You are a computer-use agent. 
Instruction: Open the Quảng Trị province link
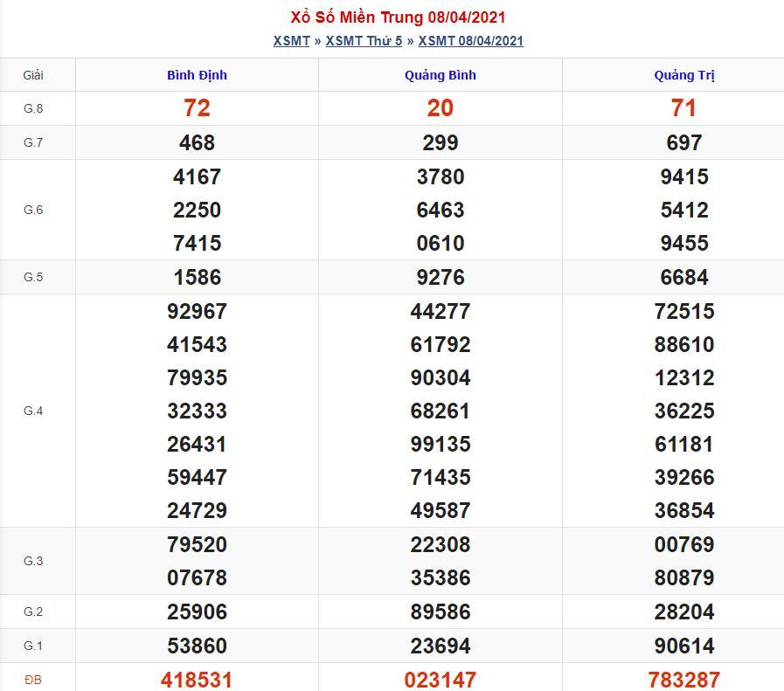coord(684,75)
